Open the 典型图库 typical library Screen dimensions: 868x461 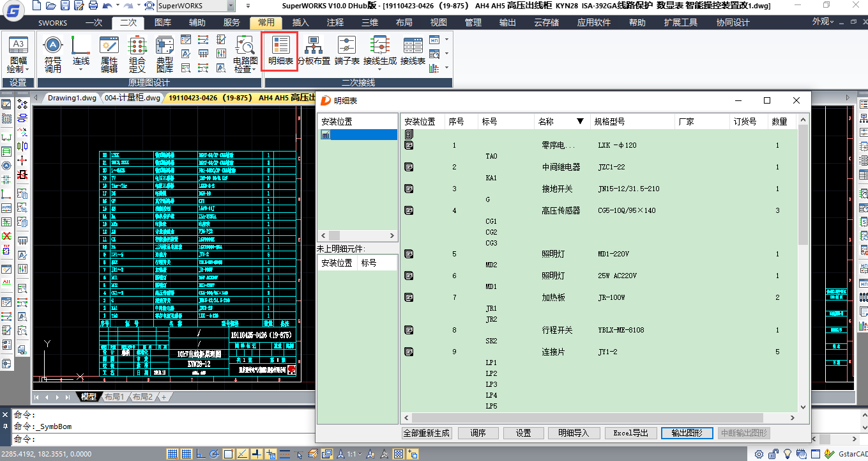165,54
